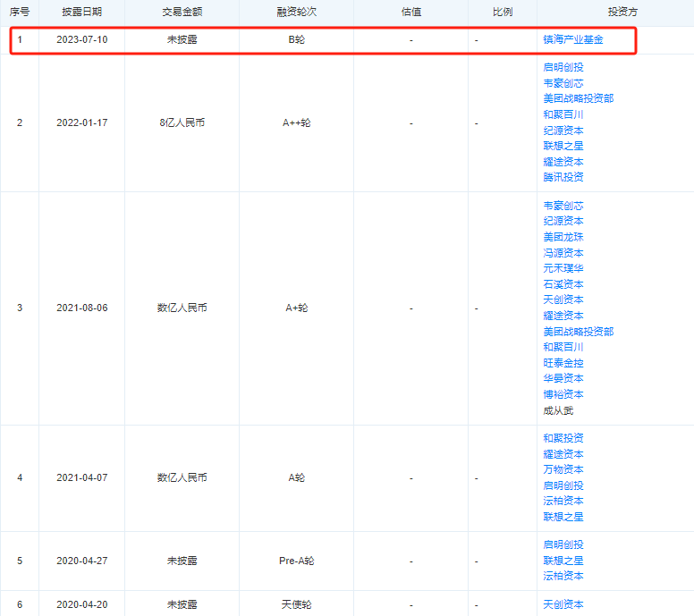Open the 博裕资本 investor link
The image size is (694, 616).
(x=563, y=395)
